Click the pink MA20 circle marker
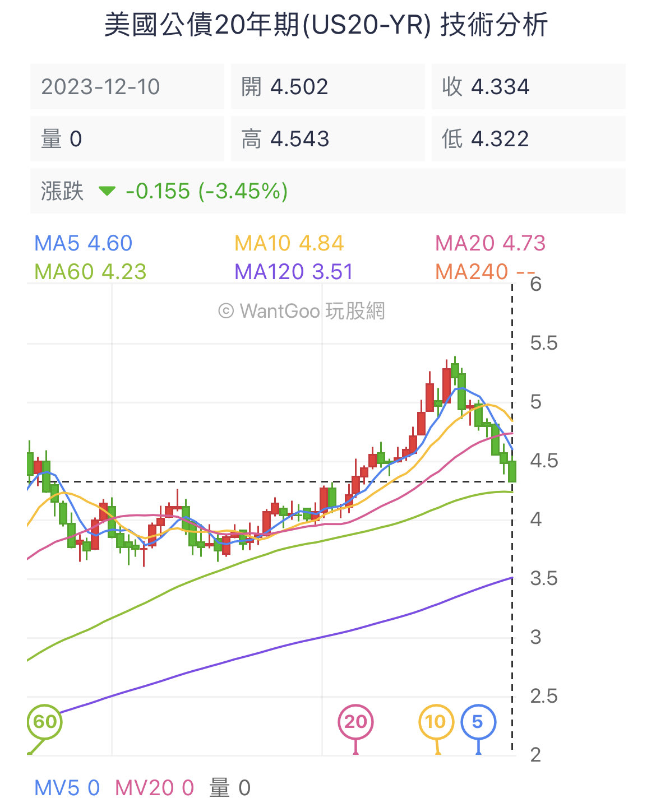The image size is (656, 812). [x=355, y=722]
